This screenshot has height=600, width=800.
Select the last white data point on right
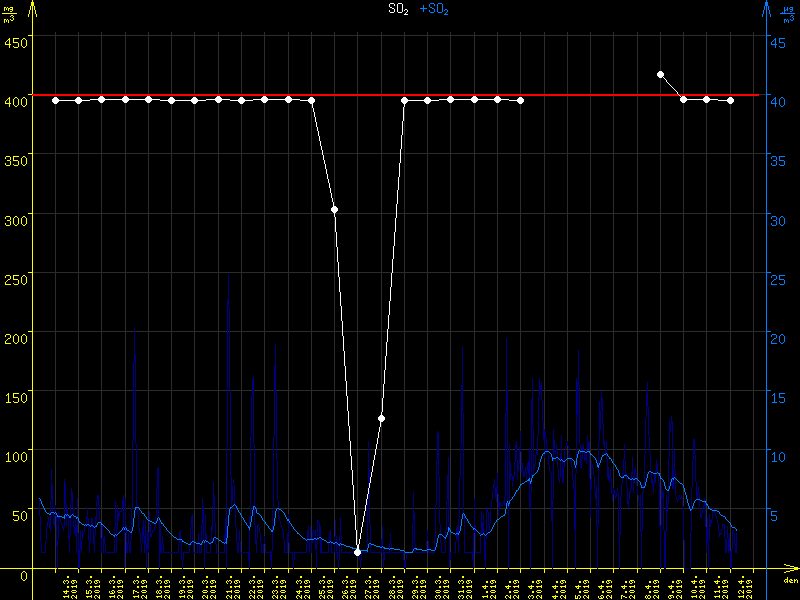(x=730, y=100)
